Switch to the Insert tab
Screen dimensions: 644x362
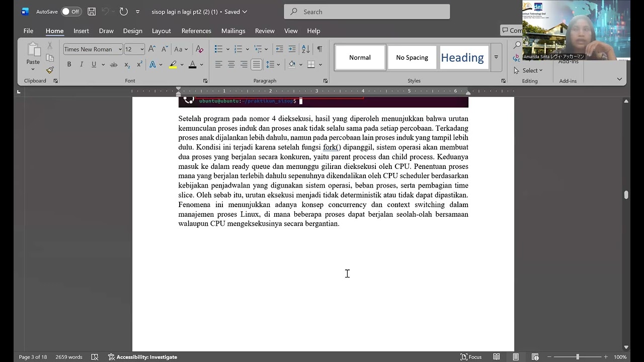coord(81,31)
